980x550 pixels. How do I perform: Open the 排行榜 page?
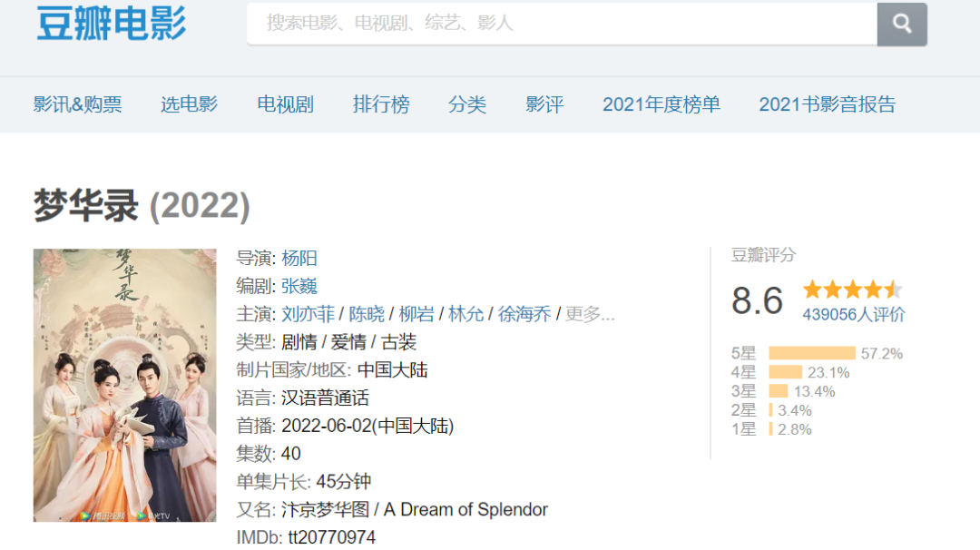point(381,104)
